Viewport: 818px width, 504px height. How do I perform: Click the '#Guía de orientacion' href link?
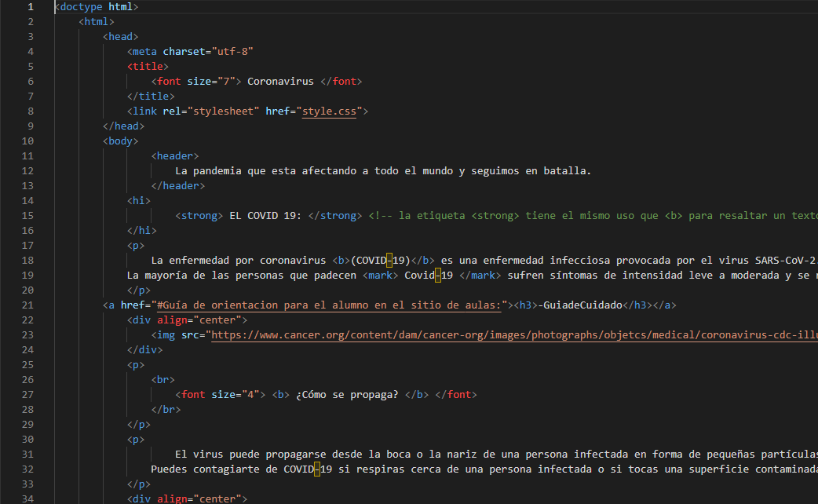pos(329,305)
